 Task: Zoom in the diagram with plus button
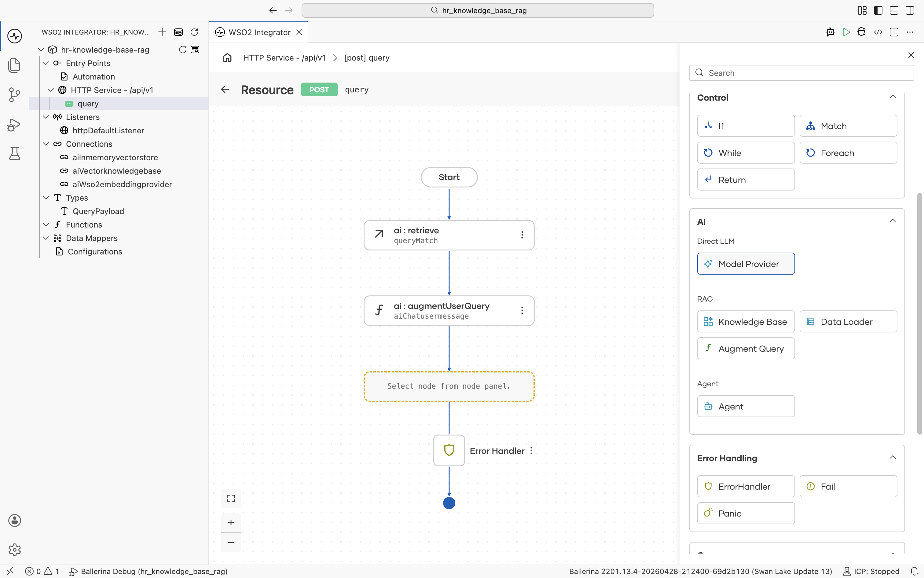click(231, 523)
